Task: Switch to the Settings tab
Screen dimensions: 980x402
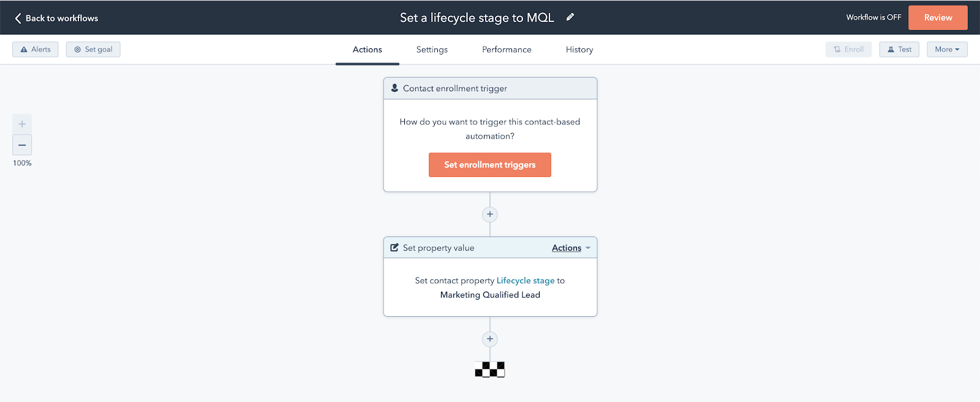Action: pyautogui.click(x=431, y=50)
